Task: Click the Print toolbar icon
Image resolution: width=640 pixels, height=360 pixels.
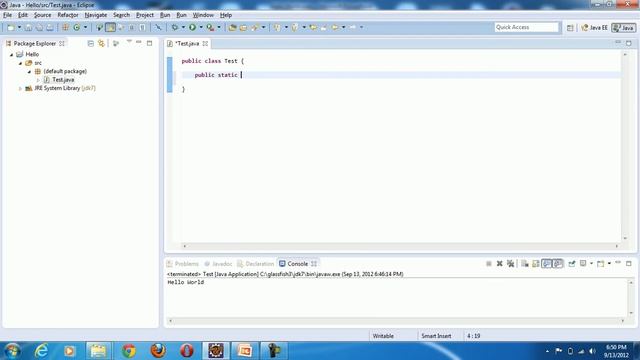Action: point(50,27)
